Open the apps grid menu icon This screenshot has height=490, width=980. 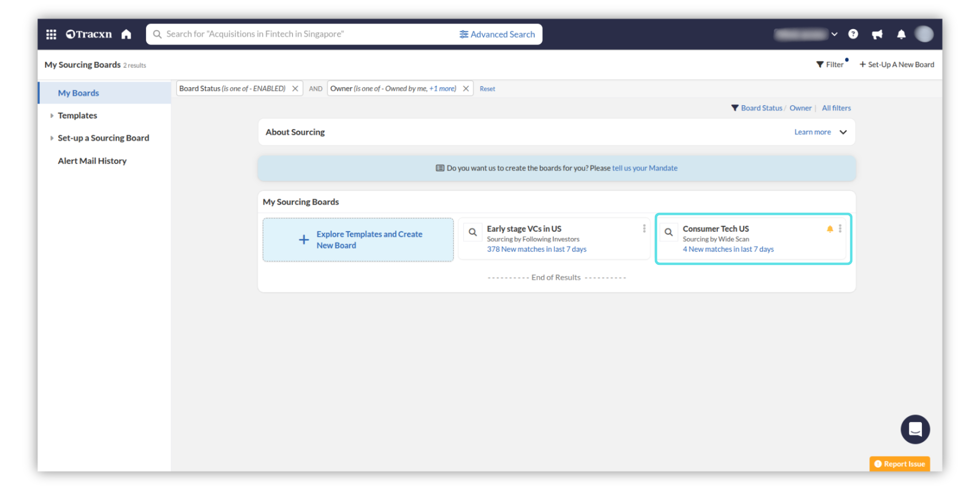51,34
